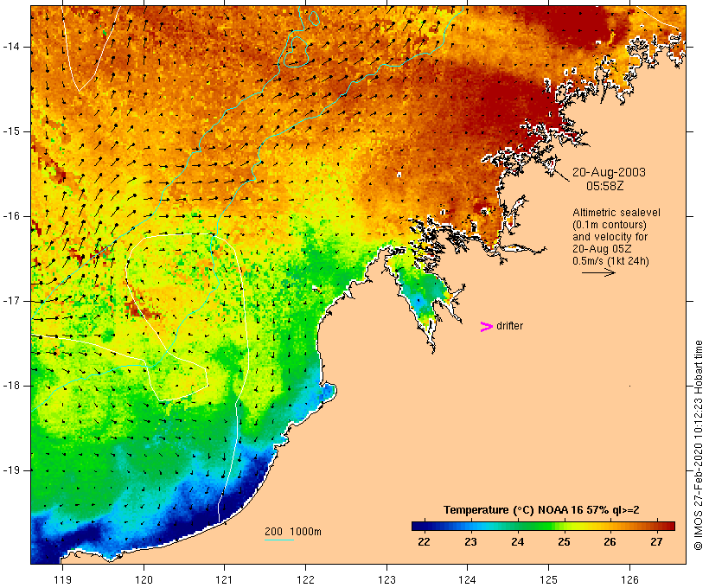Screen dimensions: 709x588
Task: Click the longitude axis label '126'
Action: tap(629, 579)
